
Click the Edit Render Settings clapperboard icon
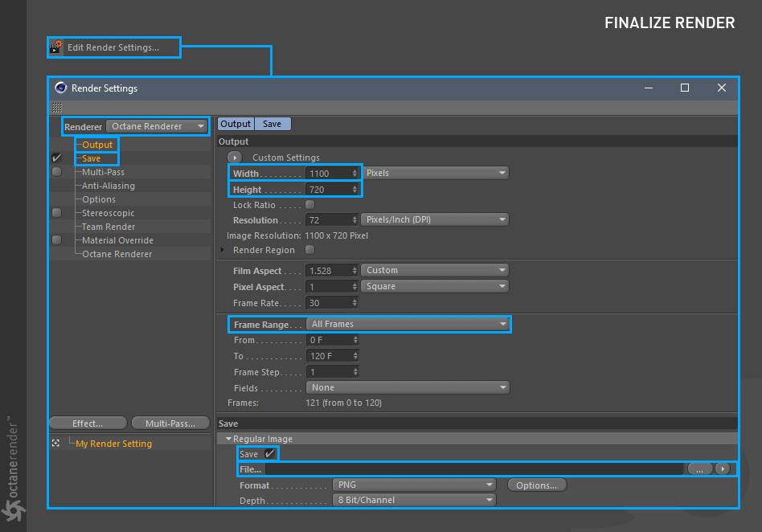[56, 47]
